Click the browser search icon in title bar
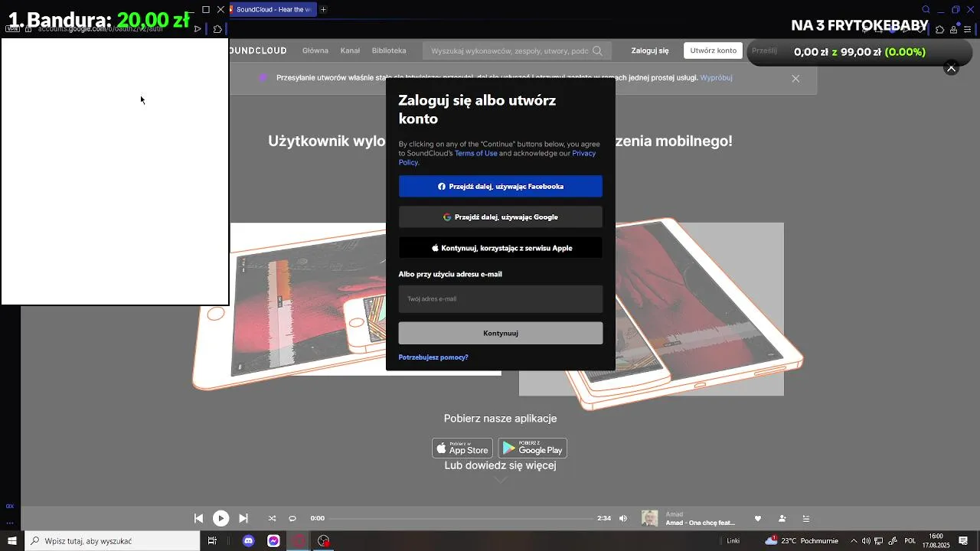 [926, 9]
